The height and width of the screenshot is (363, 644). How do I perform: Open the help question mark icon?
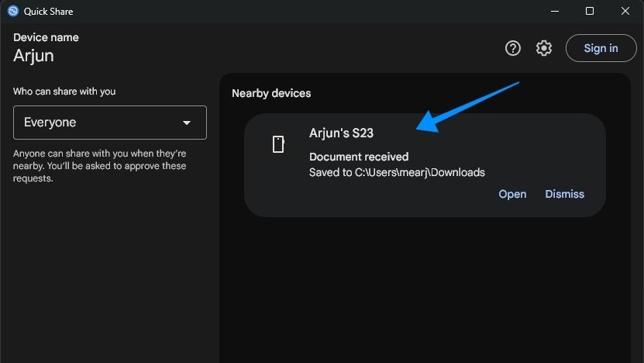pyautogui.click(x=512, y=48)
